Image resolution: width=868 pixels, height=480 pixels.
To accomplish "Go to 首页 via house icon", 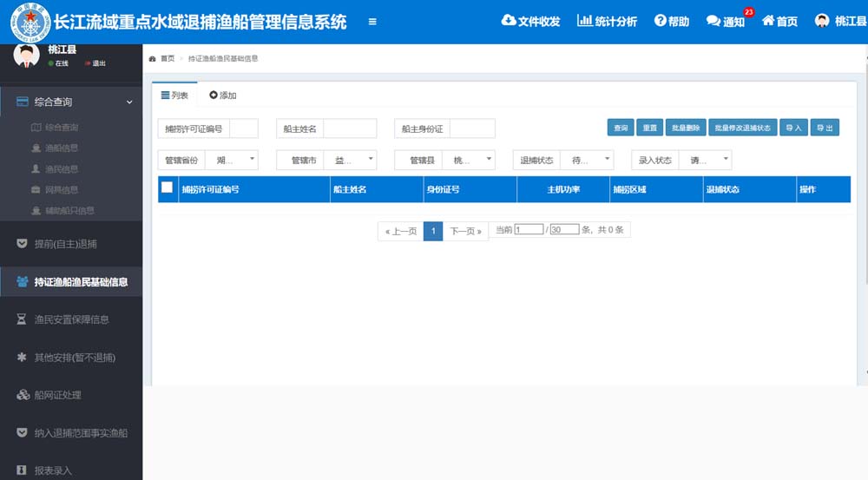I will pos(768,21).
